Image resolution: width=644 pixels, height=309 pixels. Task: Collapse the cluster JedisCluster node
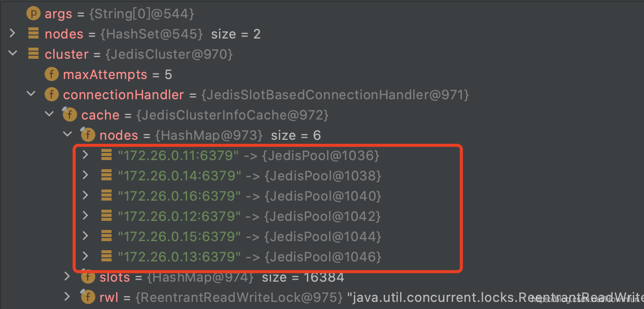pyautogui.click(x=12, y=54)
